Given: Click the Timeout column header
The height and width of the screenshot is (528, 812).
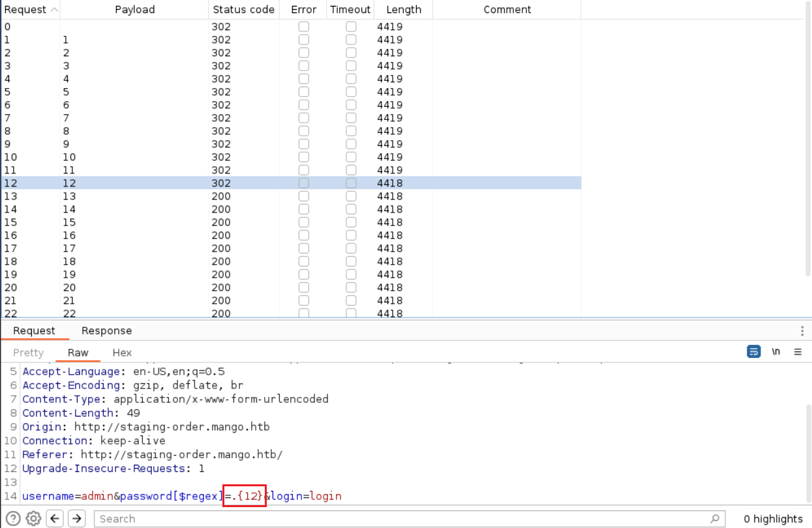Looking at the screenshot, I should pos(350,10).
